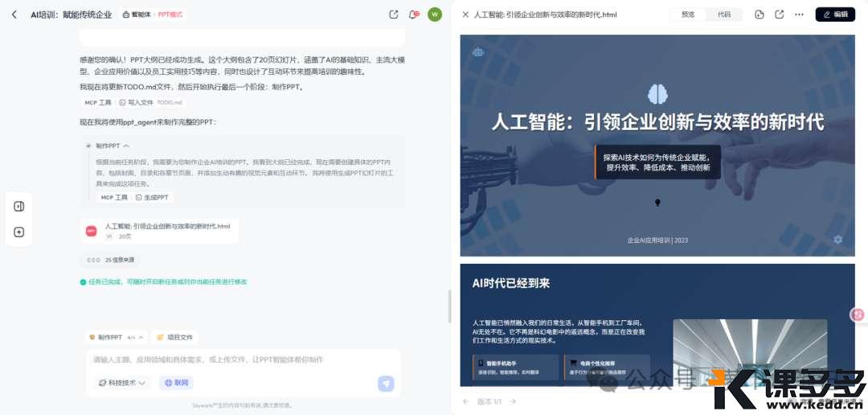The height and width of the screenshot is (415, 868).
Task: Click the 智能手机助手 card
Action: click(x=515, y=368)
